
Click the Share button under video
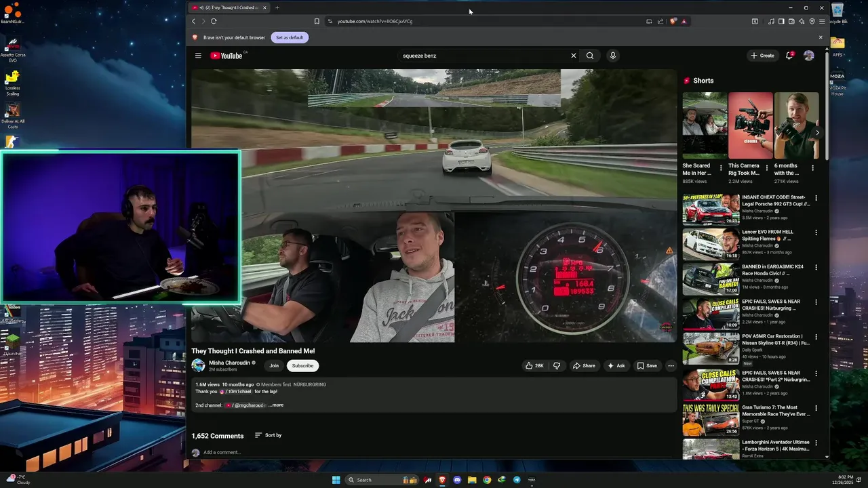[584, 365]
